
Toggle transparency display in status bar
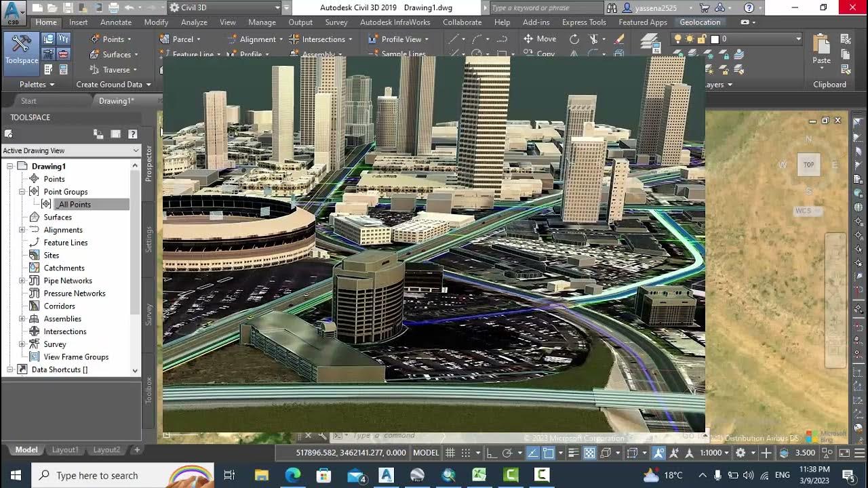tap(589, 453)
